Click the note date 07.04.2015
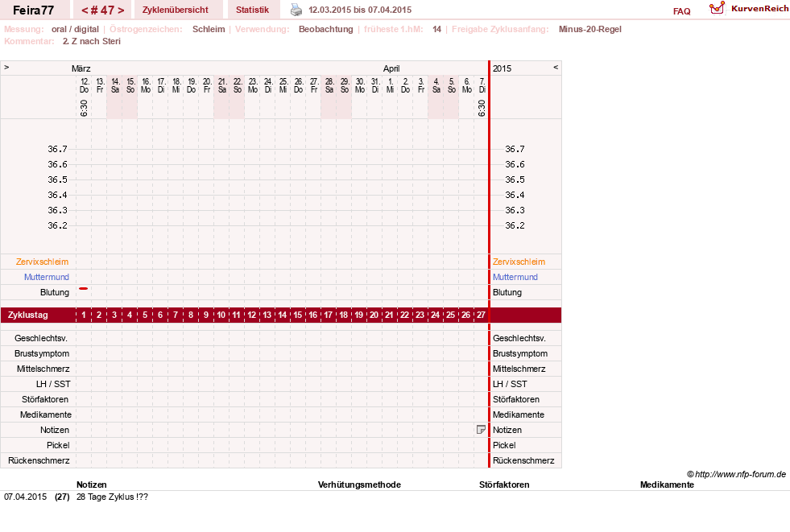 pyautogui.click(x=25, y=497)
